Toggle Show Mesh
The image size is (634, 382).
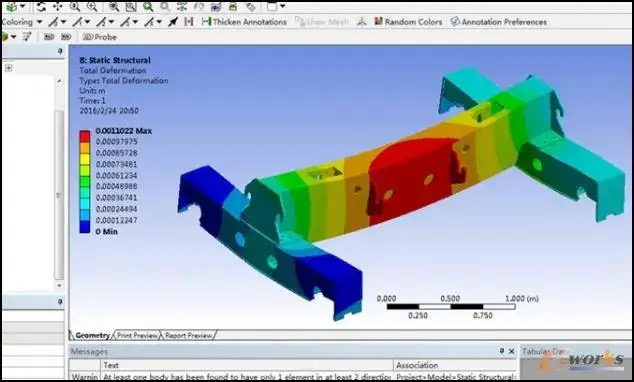(322, 22)
